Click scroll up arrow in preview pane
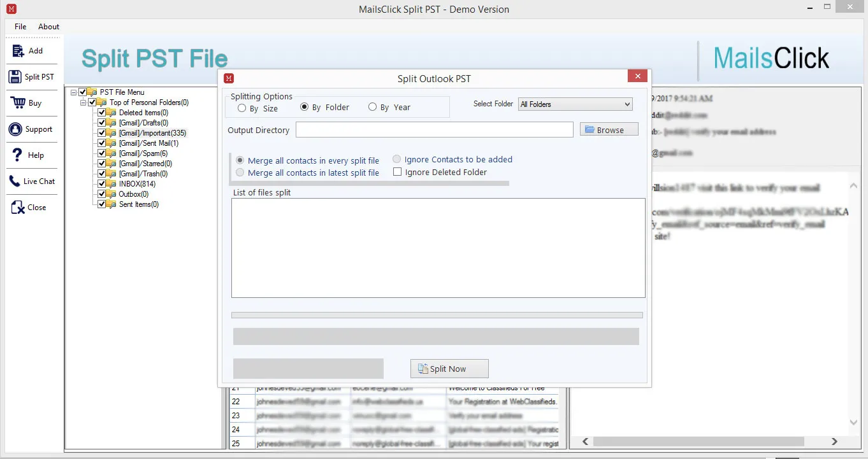This screenshot has width=868, height=459. point(854,186)
